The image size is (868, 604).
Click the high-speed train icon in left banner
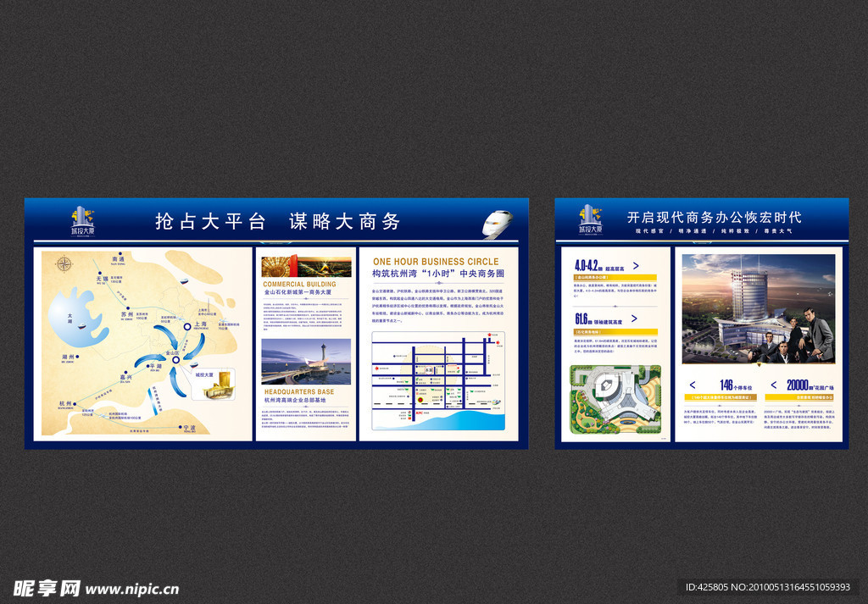[498, 224]
